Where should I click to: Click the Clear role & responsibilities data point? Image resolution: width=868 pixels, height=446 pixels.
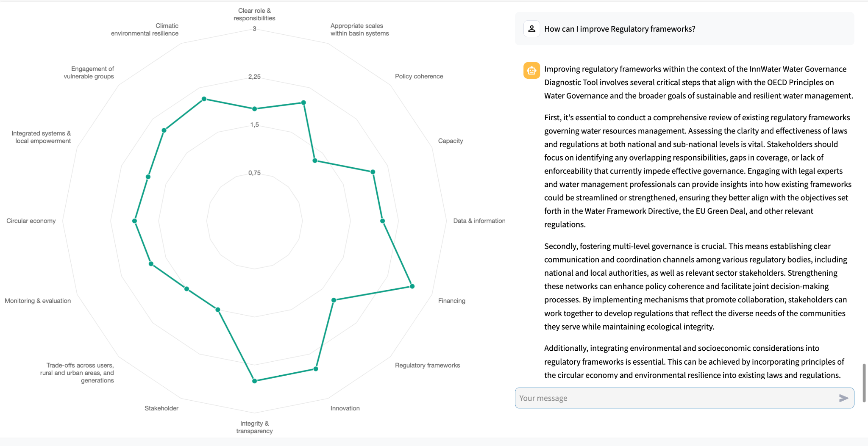255,109
